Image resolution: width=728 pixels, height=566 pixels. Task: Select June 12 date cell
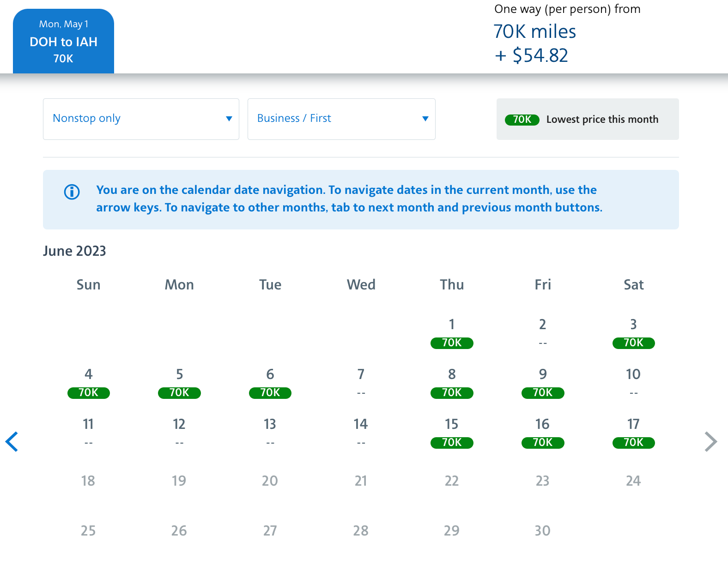coord(179,433)
